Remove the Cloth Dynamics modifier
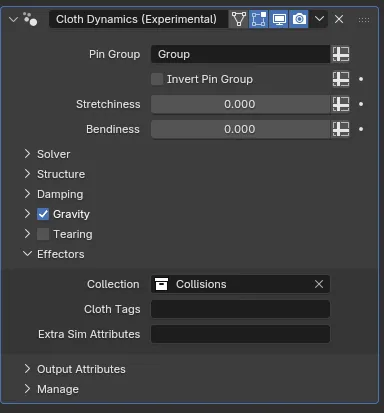 pos(339,19)
